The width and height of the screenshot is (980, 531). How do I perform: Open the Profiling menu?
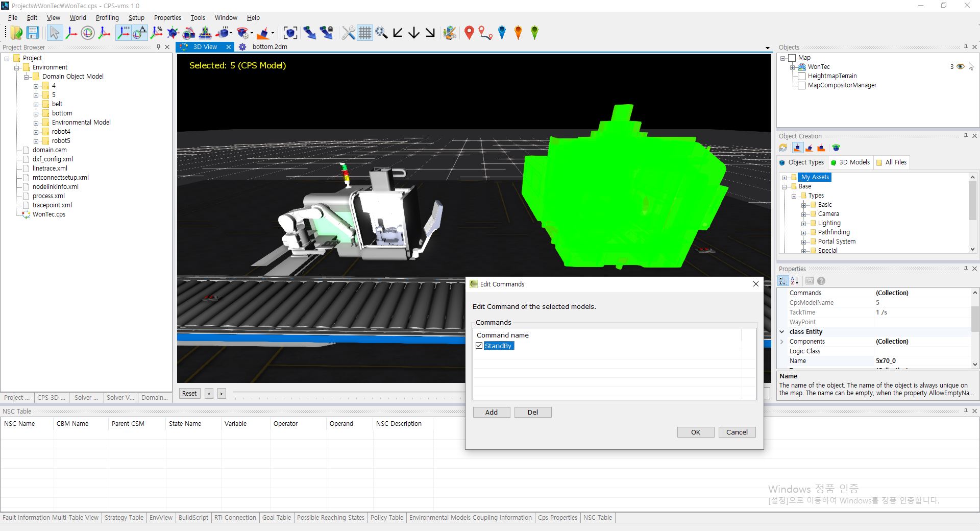(x=107, y=17)
